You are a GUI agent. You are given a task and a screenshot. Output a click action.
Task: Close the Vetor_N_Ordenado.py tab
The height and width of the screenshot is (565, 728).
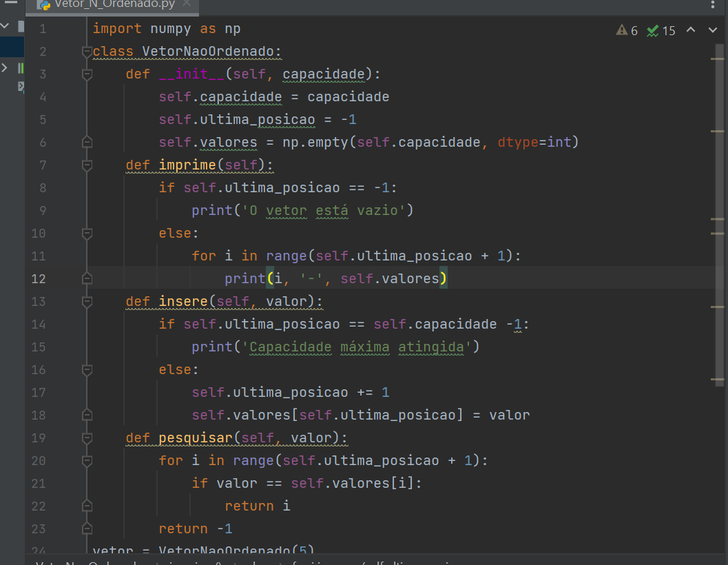pos(187,3)
